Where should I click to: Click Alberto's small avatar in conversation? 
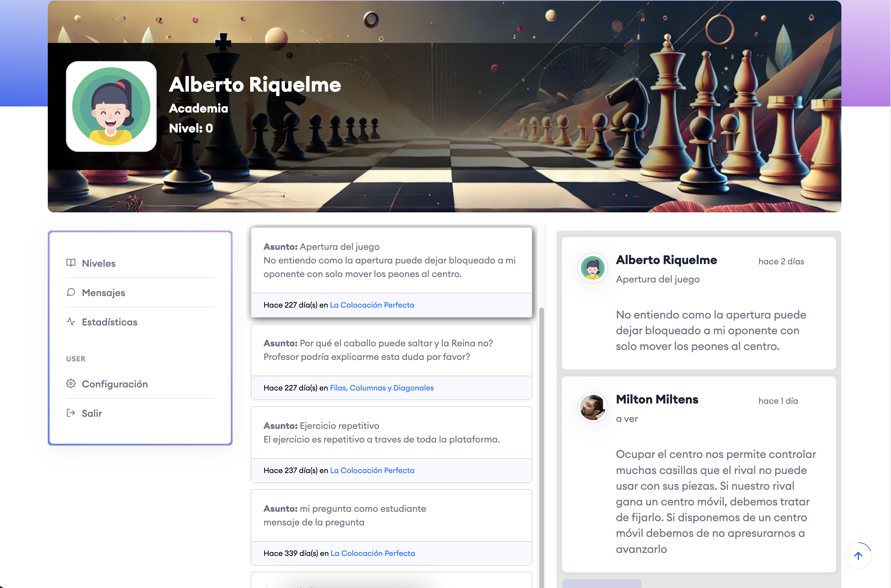[592, 268]
